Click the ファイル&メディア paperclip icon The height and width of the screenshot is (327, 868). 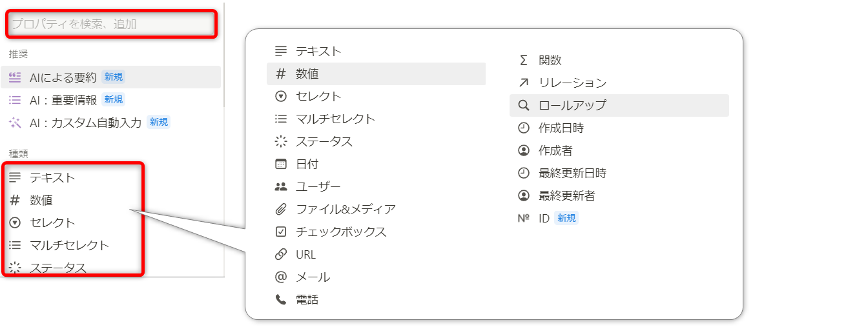tap(280, 209)
